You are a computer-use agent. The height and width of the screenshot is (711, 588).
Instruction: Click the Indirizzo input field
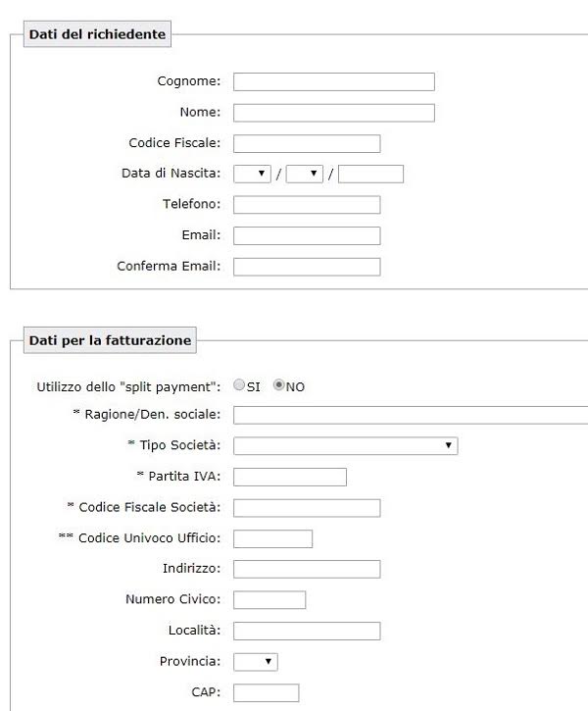pos(307,569)
